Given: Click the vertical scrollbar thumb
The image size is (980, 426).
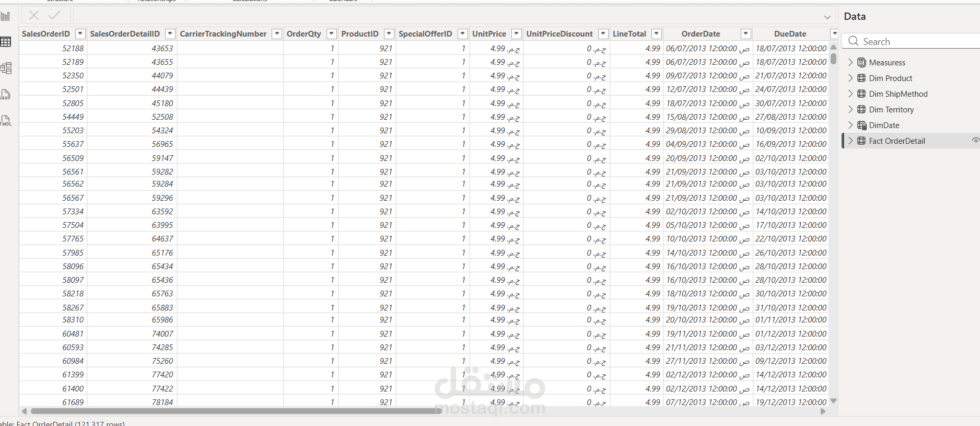Looking at the screenshot, I should click(x=833, y=59).
